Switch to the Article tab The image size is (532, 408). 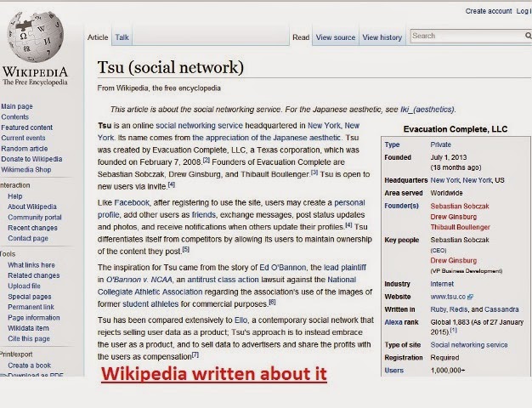(x=98, y=37)
